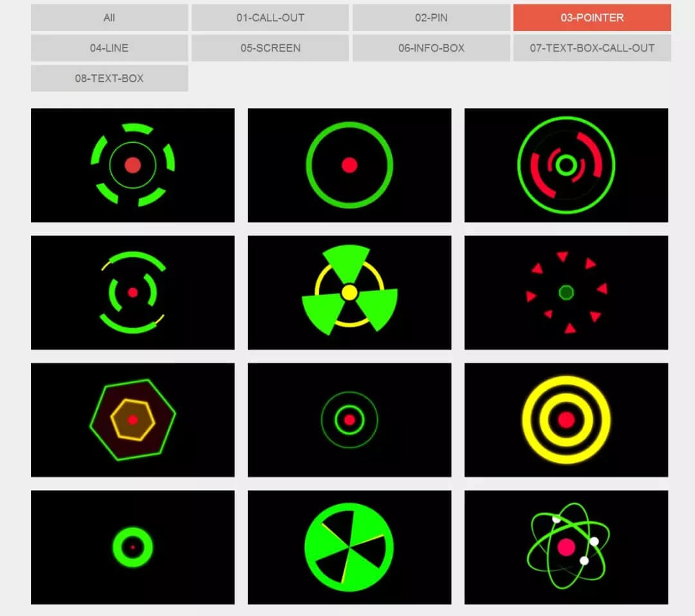Screen dimensions: 695x616
Task: Click the yellow bullseye target pointer
Action: 566,420
